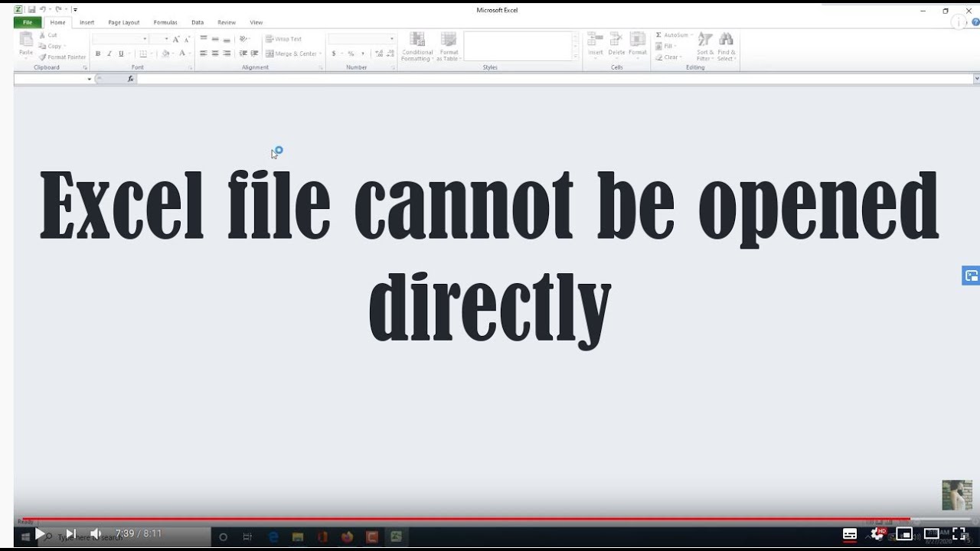Open the Data ribbon tab
This screenshot has width=980, height=551.
click(198, 22)
